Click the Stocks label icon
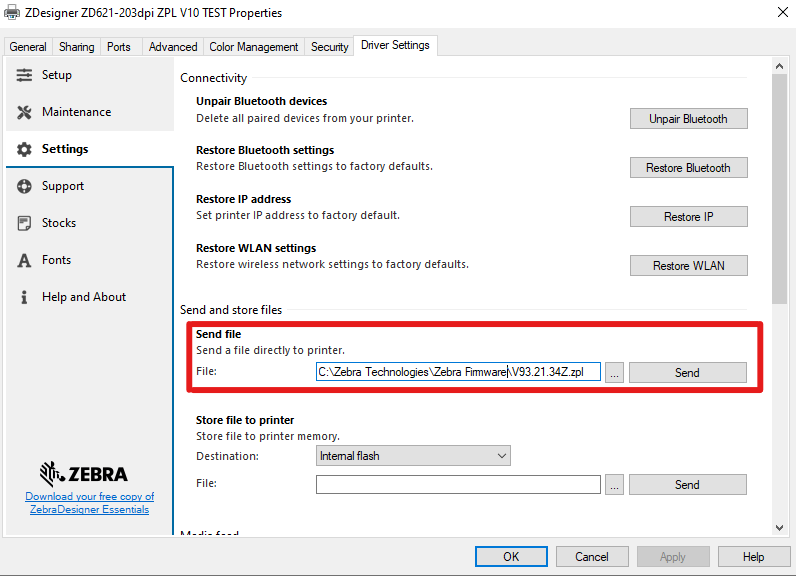796x576 pixels. [x=24, y=223]
